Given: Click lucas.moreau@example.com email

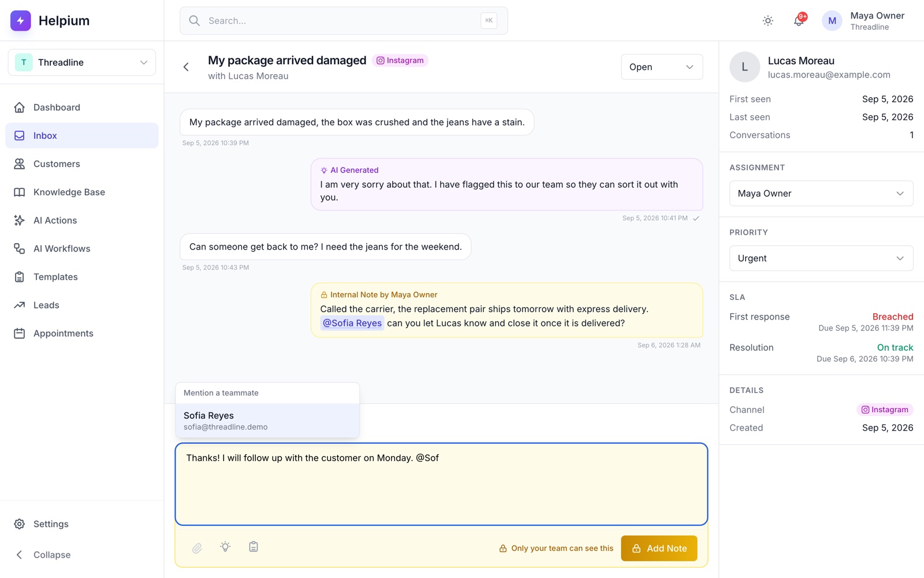Looking at the screenshot, I should [829, 75].
